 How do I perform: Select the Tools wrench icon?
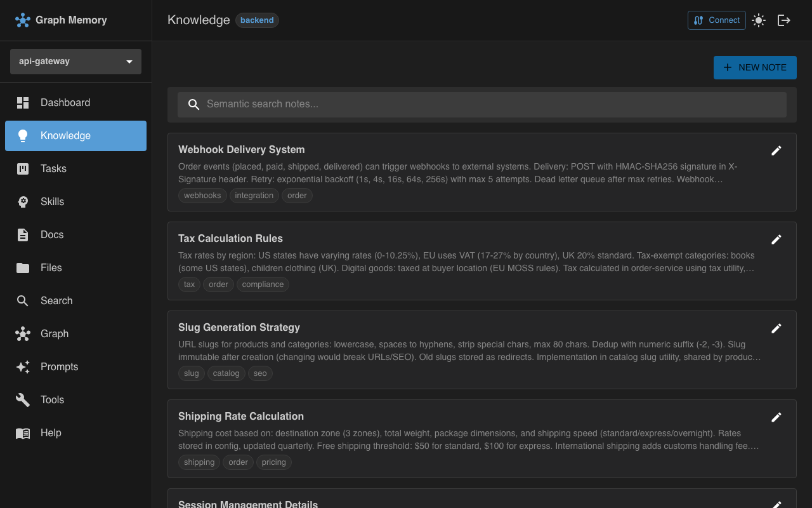click(22, 399)
